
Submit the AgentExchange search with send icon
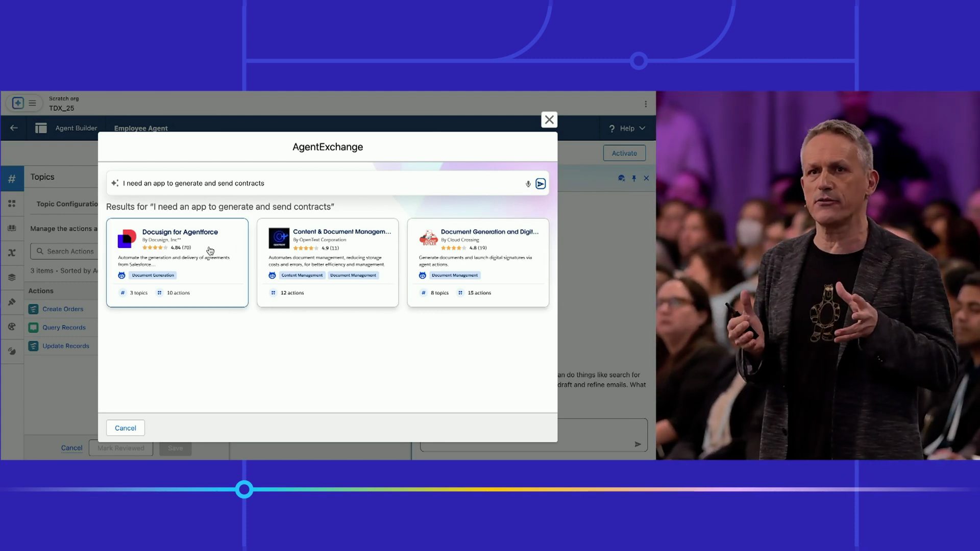point(541,184)
